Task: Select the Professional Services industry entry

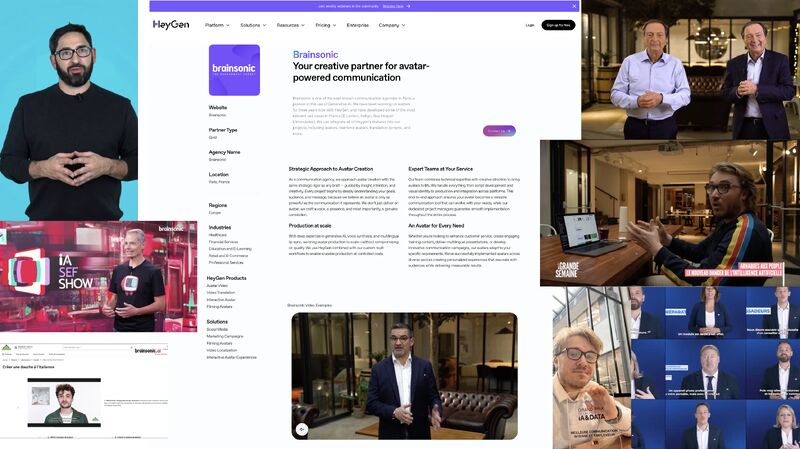Action: tap(226, 262)
